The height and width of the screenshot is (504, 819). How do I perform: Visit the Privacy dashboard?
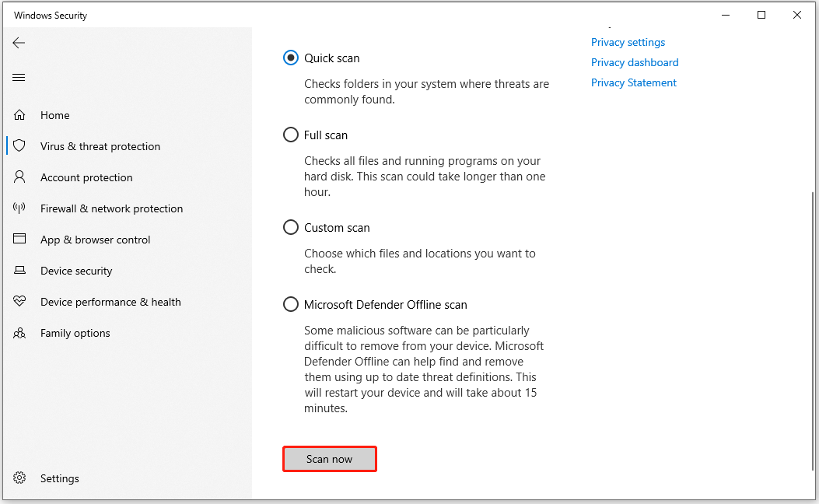coord(635,62)
